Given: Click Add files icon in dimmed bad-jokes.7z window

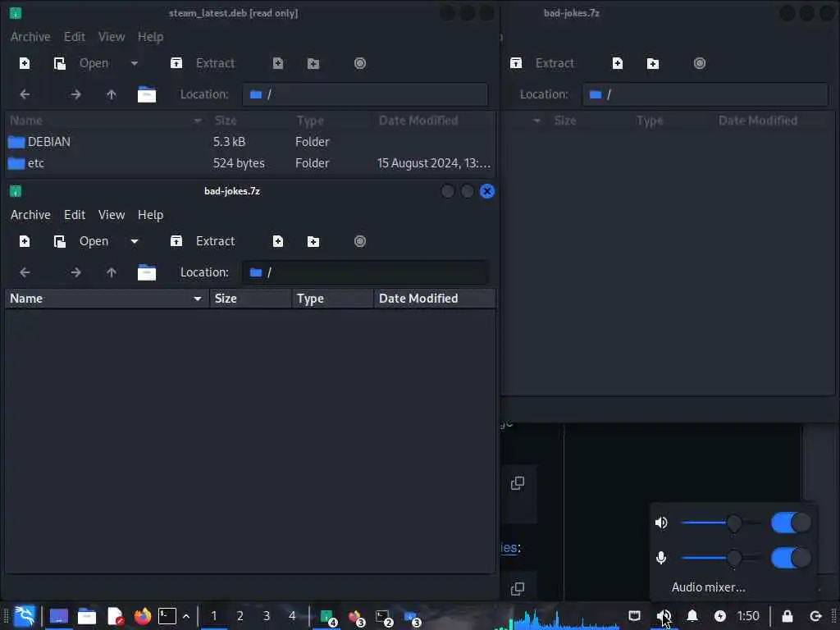Looking at the screenshot, I should [x=617, y=63].
